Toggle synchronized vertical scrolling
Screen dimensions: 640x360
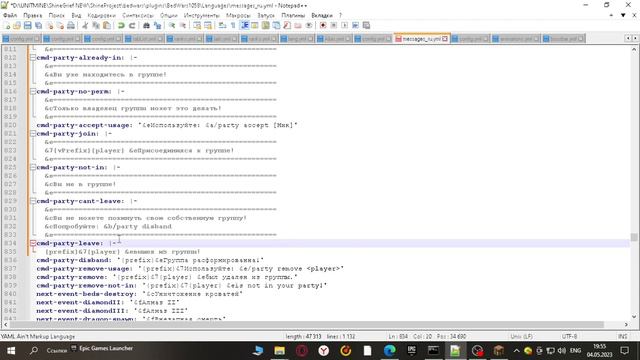click(197, 25)
